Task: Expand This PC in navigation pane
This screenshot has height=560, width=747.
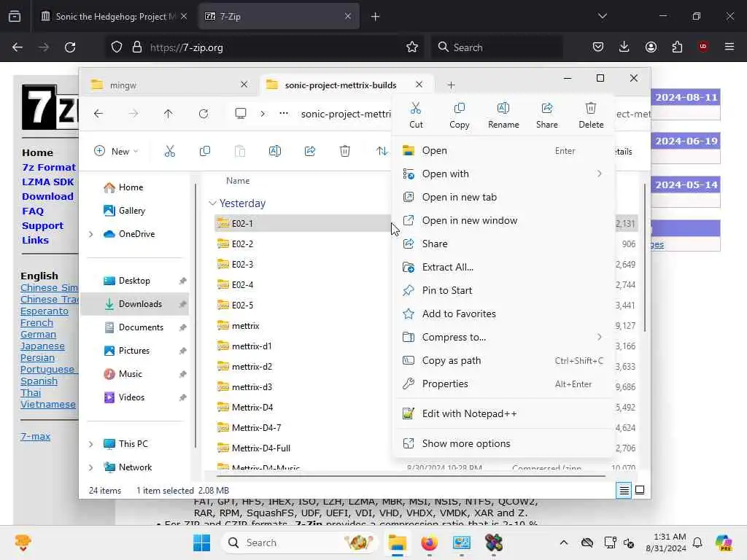Action: click(90, 444)
